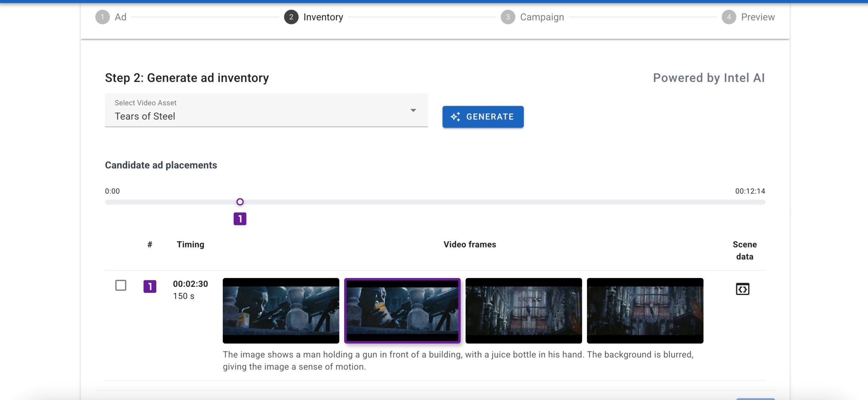Select first video frame thumbnail with juice box
The width and height of the screenshot is (868, 400).
coord(281,311)
